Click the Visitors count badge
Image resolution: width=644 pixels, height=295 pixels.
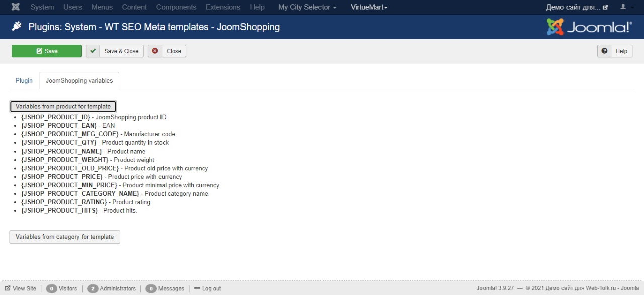tap(51, 289)
